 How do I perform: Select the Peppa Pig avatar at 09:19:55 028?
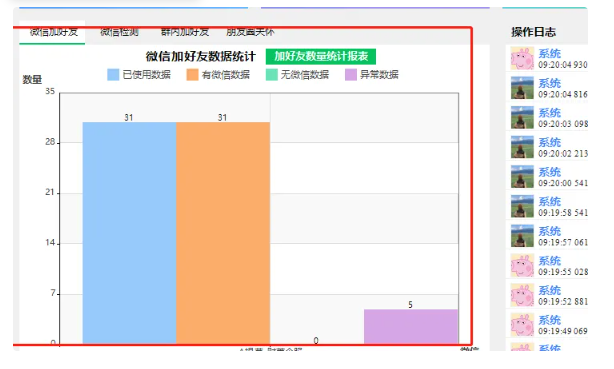pyautogui.click(x=522, y=265)
